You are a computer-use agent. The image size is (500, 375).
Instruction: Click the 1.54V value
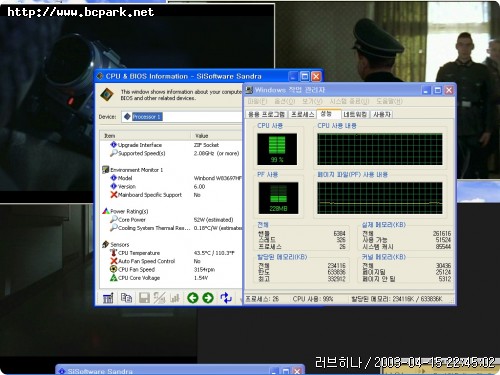pos(201,278)
